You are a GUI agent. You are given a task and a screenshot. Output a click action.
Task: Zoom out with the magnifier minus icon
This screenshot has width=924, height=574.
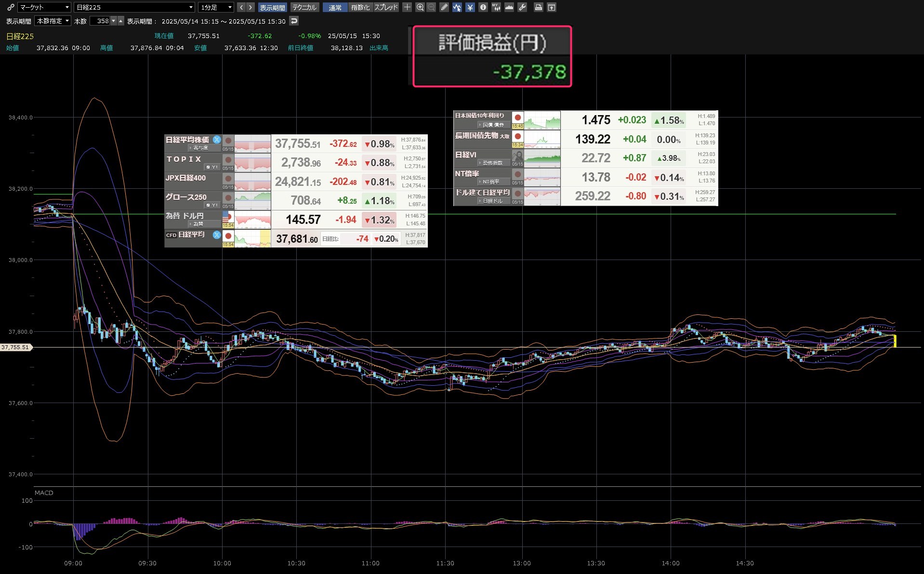(x=431, y=7)
